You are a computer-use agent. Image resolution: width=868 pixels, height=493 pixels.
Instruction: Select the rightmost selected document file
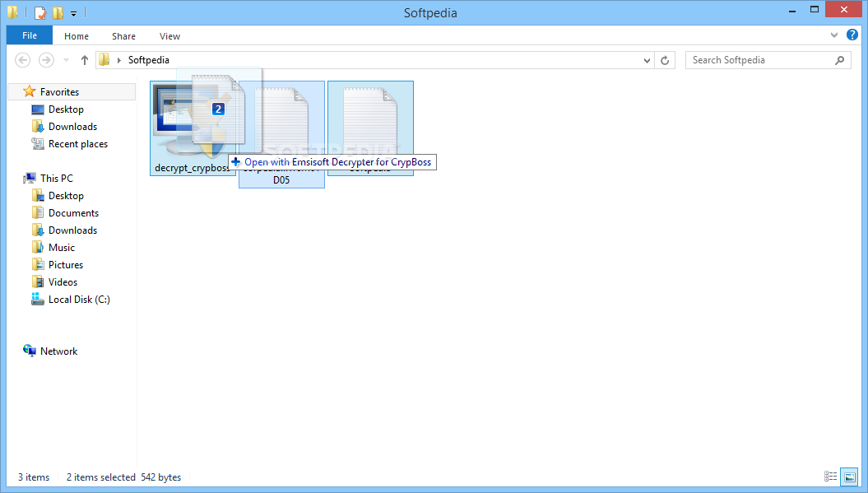click(x=370, y=128)
